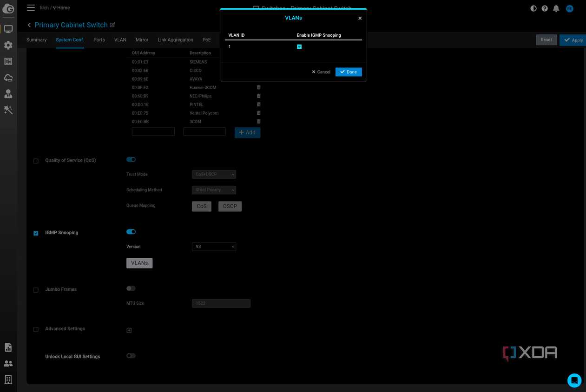586x392 pixels.
Task: Open the gear settings icon in sidebar
Action: 8,45
